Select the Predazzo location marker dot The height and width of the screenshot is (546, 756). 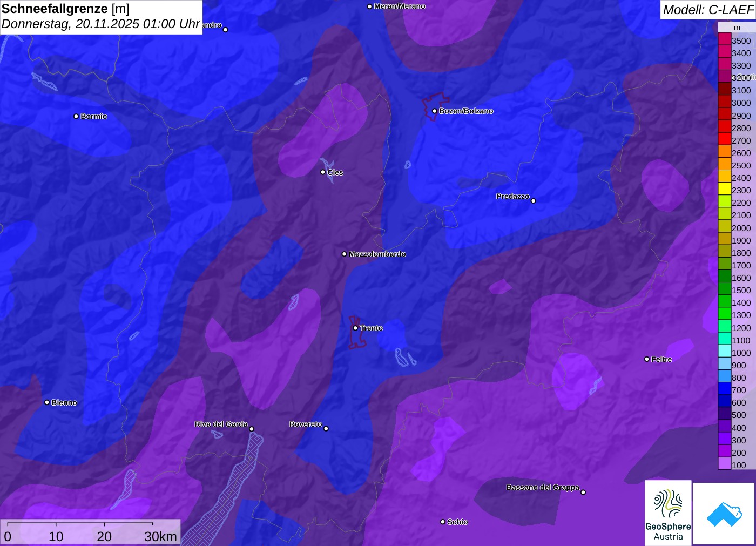point(534,200)
